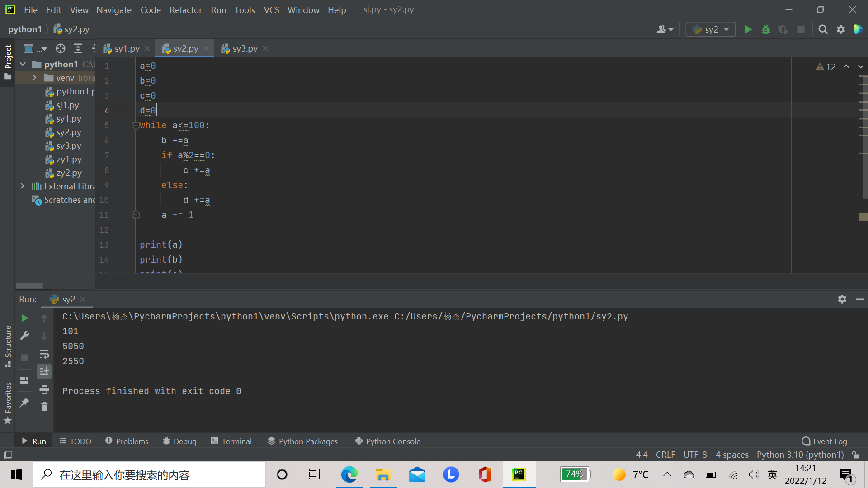Expand all project tree icon
Screen dimensions: 868x488
point(78,48)
